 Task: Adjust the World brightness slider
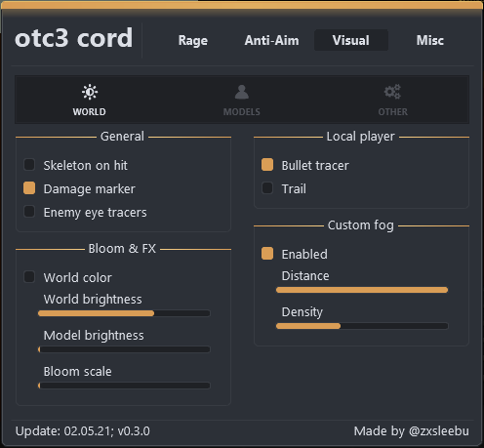[x=124, y=313]
